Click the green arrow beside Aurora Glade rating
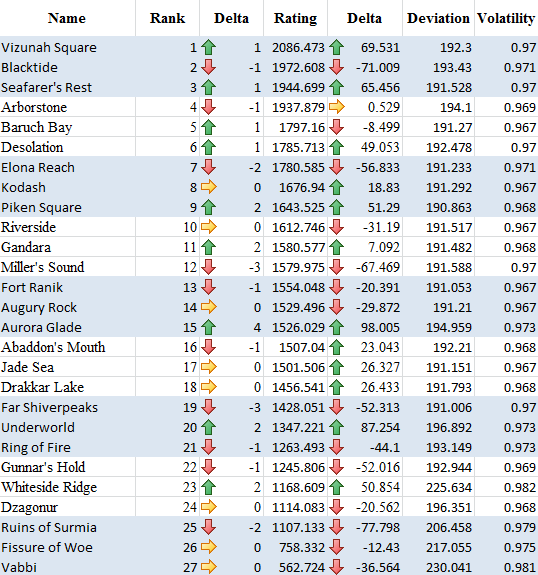The image size is (538, 575). pyautogui.click(x=337, y=327)
